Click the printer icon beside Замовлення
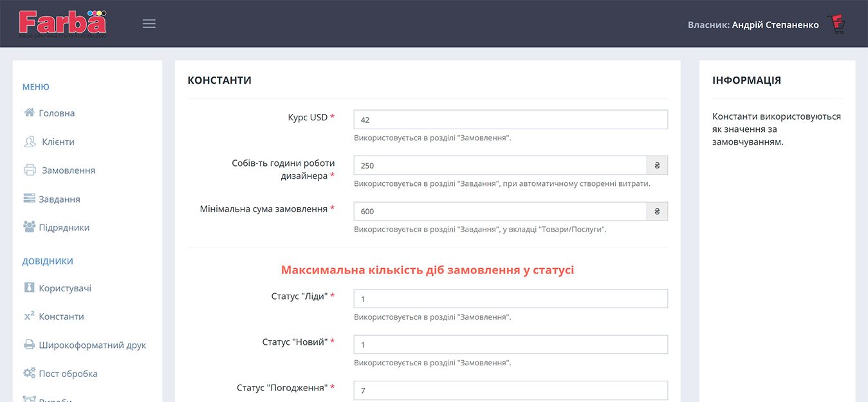 pyautogui.click(x=30, y=170)
